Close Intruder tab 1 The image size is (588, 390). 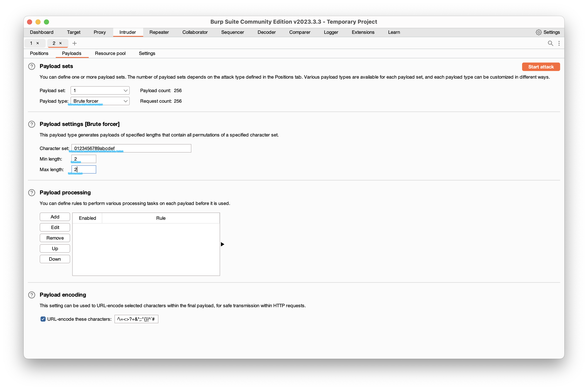(x=38, y=43)
